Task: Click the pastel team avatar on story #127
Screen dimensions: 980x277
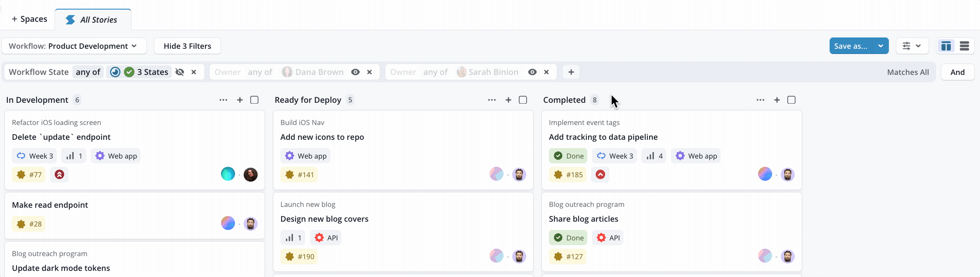Action: [765, 256]
